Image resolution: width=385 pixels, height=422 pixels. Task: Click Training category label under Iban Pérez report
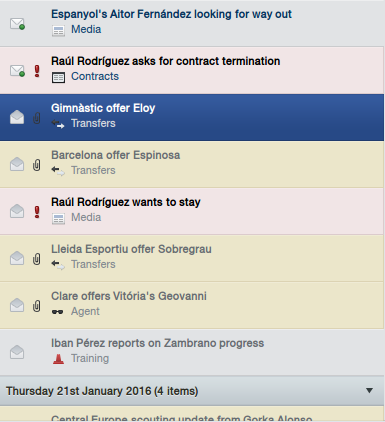tap(90, 358)
